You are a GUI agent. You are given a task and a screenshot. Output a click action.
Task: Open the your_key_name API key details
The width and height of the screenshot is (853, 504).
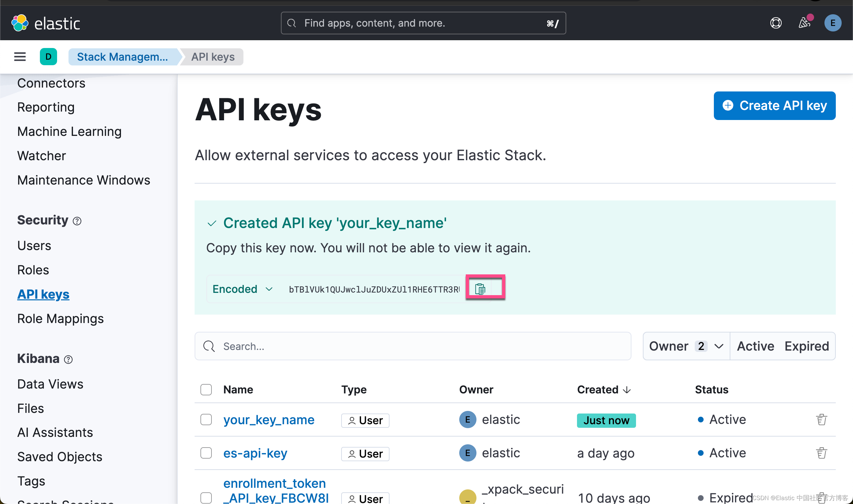tap(269, 419)
